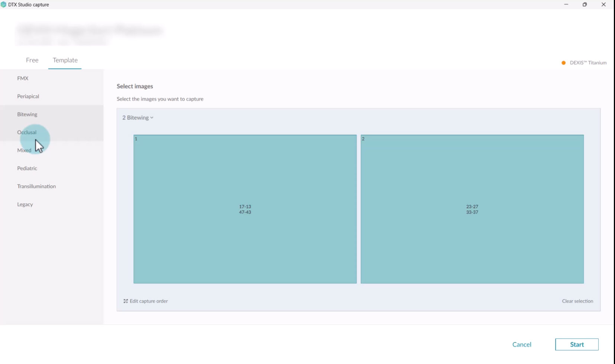This screenshot has height=364, width=615.
Task: Click the Cancel button
Action: 522,345
